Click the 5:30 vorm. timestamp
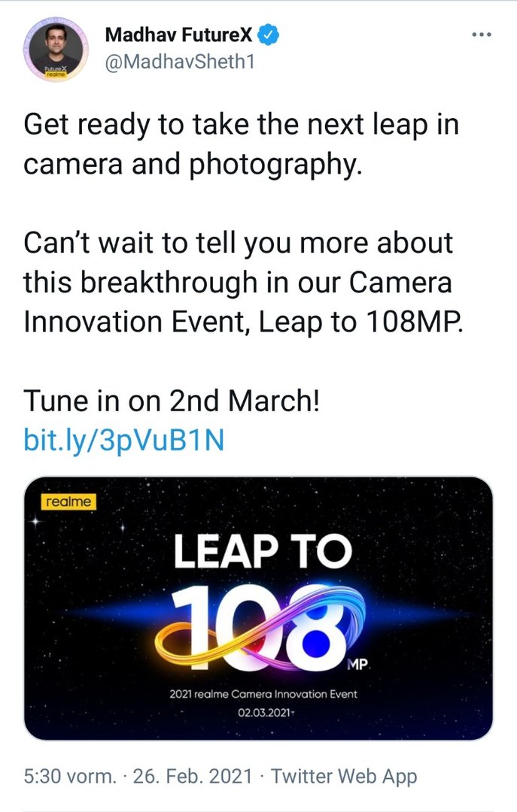Image resolution: width=517 pixels, height=812 pixels. coord(70,776)
